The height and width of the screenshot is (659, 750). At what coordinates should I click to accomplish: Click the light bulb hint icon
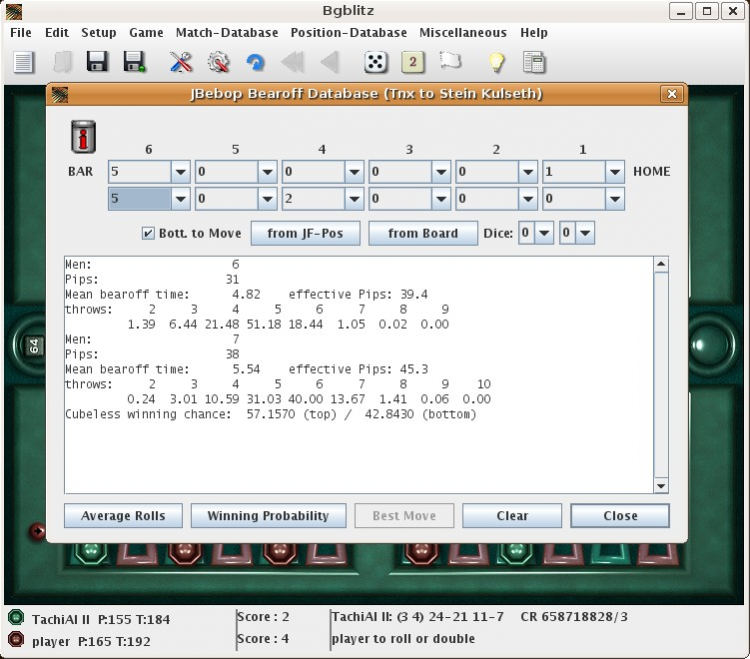[495, 62]
